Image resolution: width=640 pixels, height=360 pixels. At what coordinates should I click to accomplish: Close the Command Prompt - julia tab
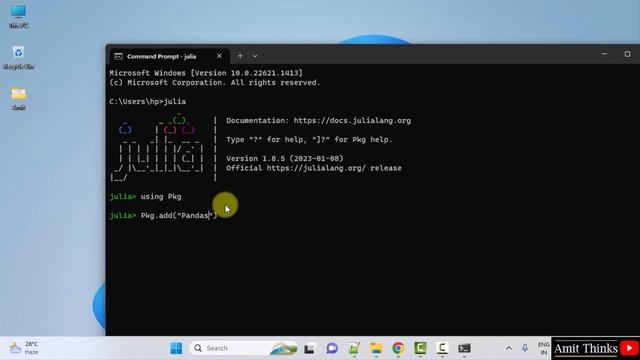click(219, 56)
